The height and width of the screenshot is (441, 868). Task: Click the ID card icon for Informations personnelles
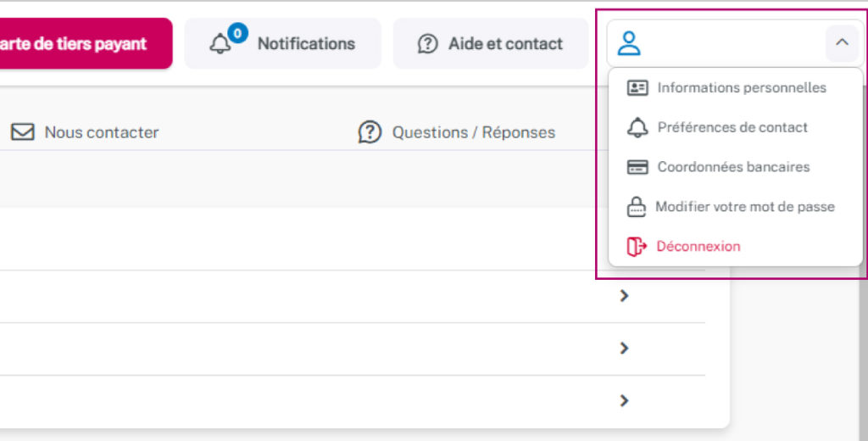pos(637,87)
